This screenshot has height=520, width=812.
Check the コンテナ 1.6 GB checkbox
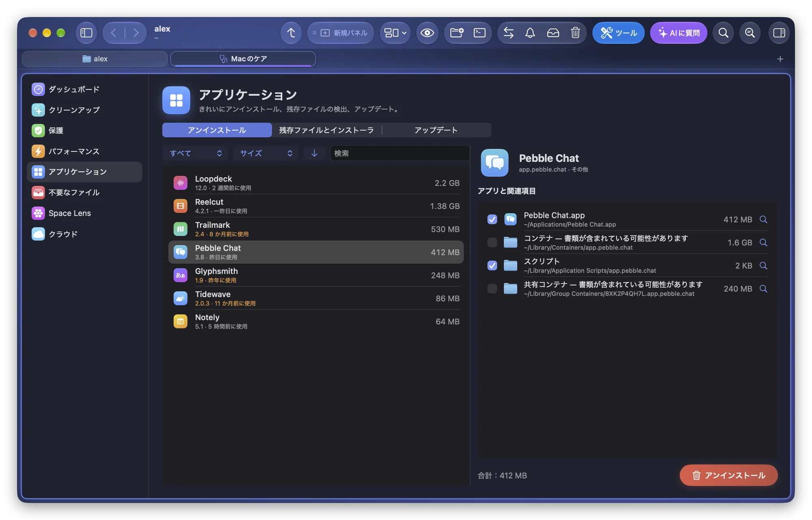pos(492,243)
